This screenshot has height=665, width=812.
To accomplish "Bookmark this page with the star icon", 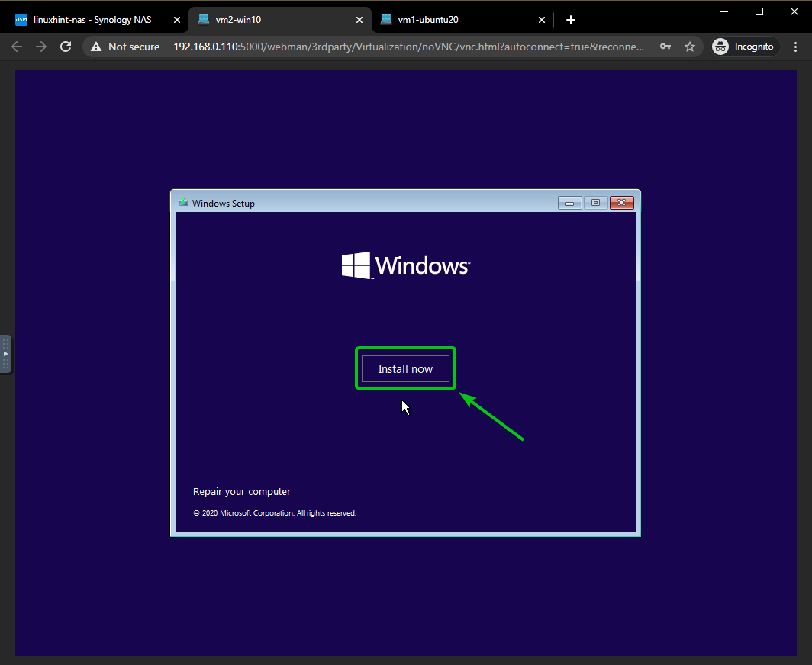I will (x=690, y=47).
